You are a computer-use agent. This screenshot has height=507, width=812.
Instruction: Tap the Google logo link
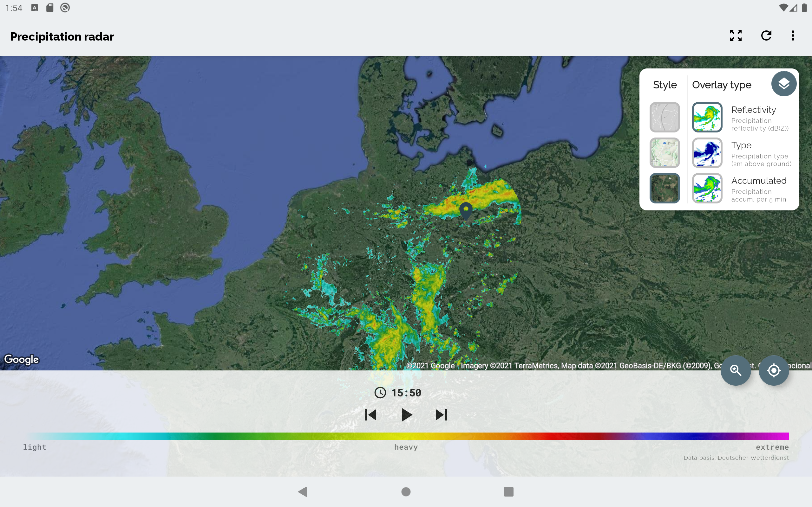(x=22, y=359)
